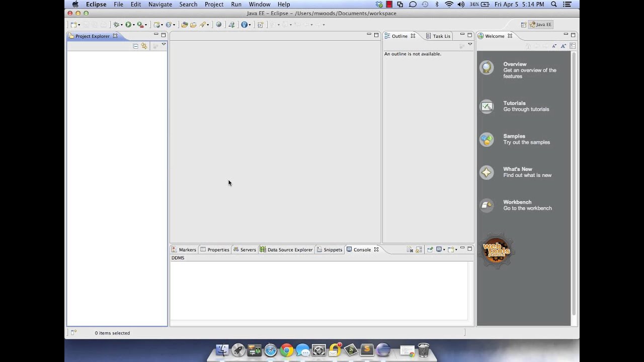This screenshot has height=362, width=644.
Task: Click the Open Web Browser globe icon
Action: (x=219, y=25)
